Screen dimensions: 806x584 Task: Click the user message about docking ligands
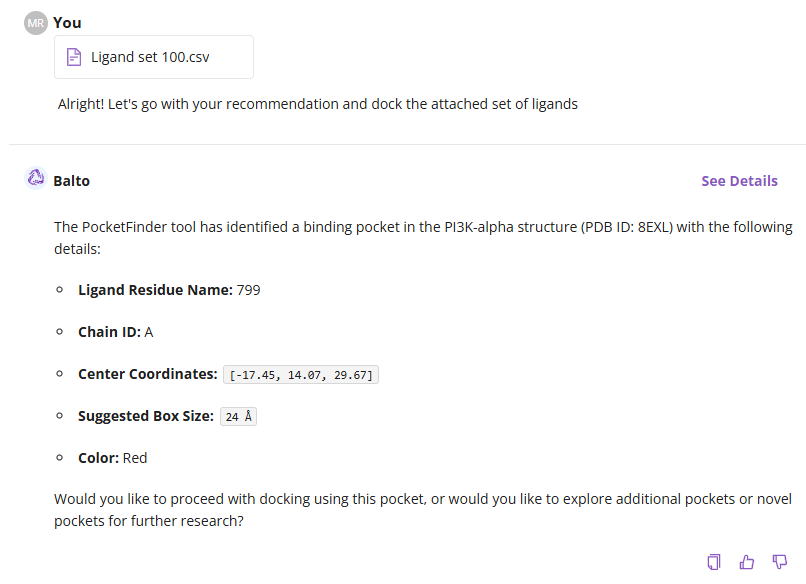pyautogui.click(x=318, y=103)
